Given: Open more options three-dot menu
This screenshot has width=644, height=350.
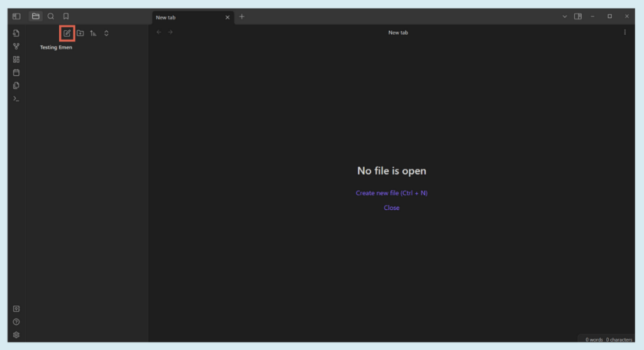Looking at the screenshot, I should [625, 33].
